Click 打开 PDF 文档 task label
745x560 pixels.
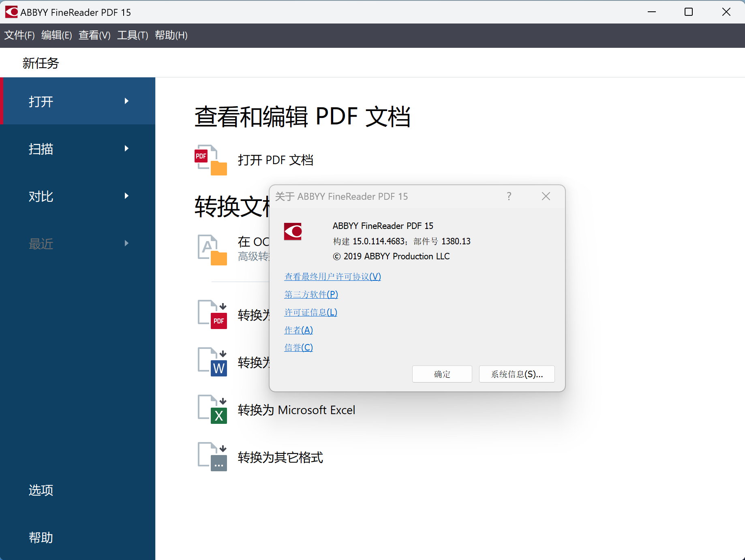tap(276, 160)
